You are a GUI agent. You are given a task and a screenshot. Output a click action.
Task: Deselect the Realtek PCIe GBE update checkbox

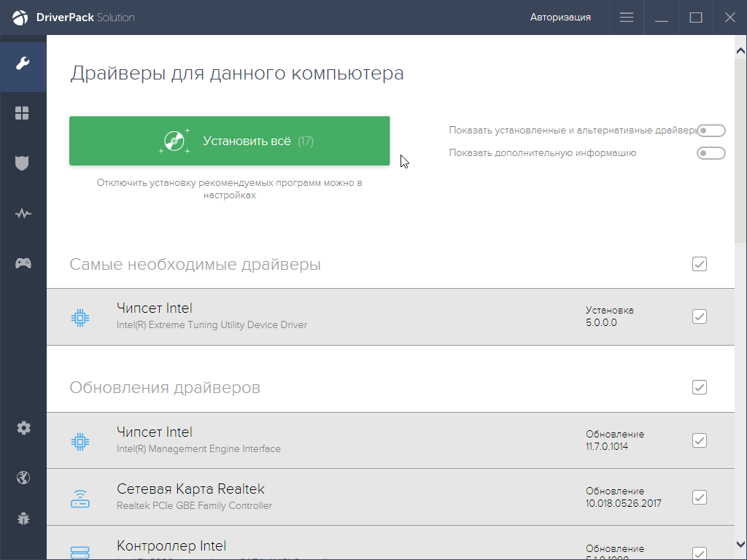[700, 497]
